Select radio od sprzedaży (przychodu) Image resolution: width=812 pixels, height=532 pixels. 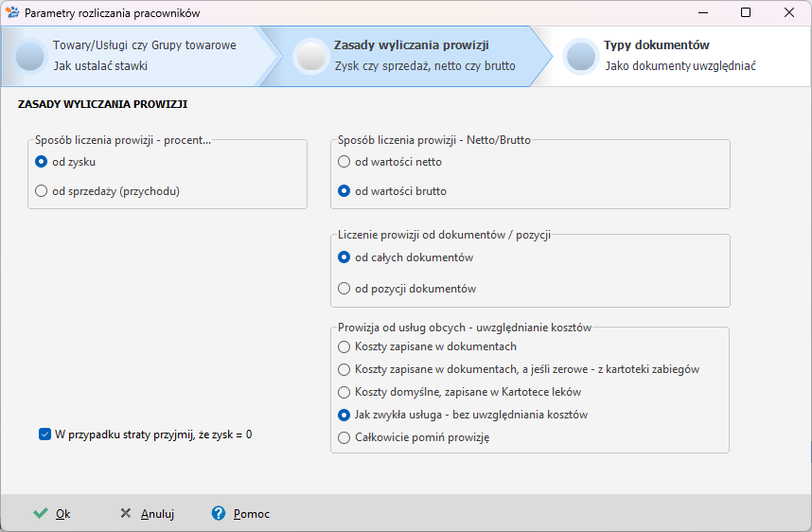click(41, 191)
